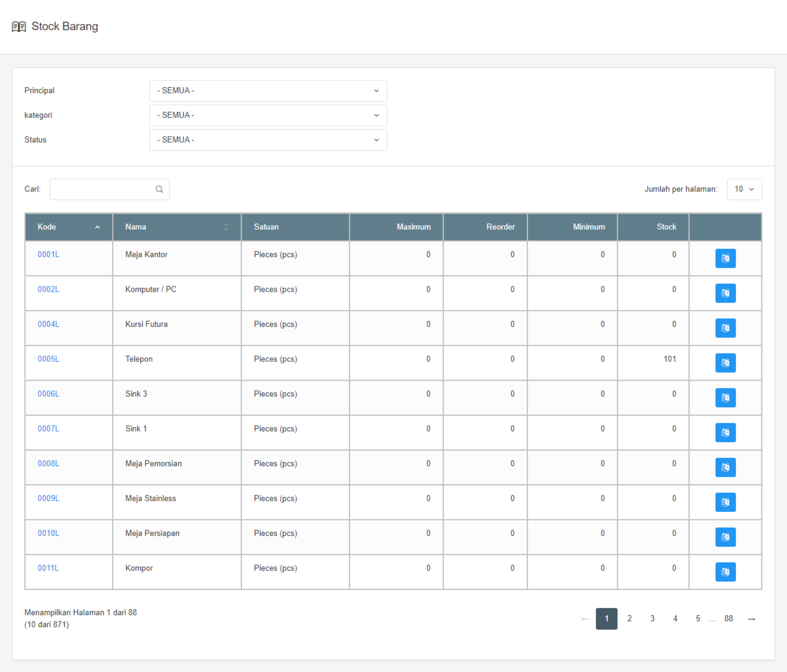This screenshot has width=787, height=672.
Task: Open item code link 0005L
Action: click(x=48, y=359)
